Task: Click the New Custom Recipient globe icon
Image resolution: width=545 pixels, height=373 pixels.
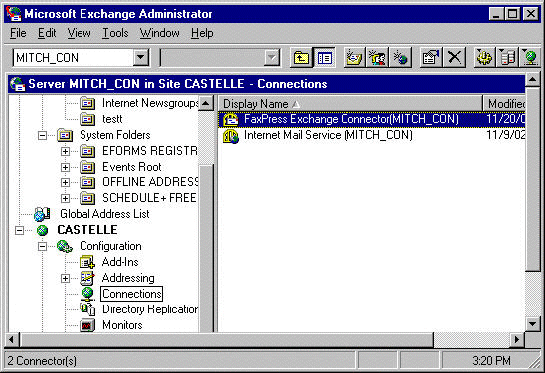Action: (400, 58)
